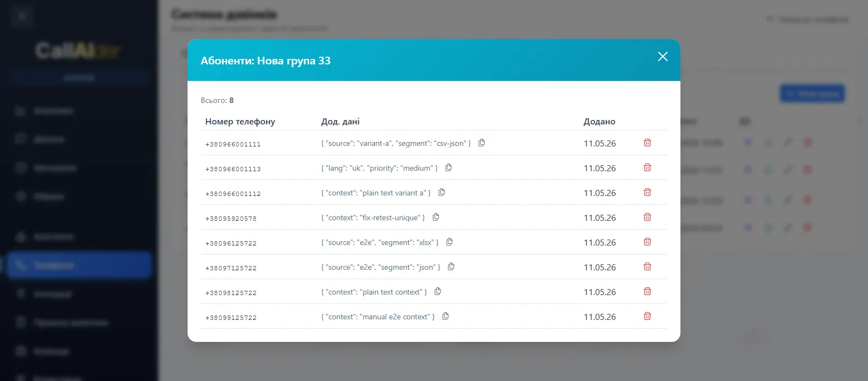Screen dimensions: 868x381
Task: Copy extra data for +38096125722
Action: (449, 242)
